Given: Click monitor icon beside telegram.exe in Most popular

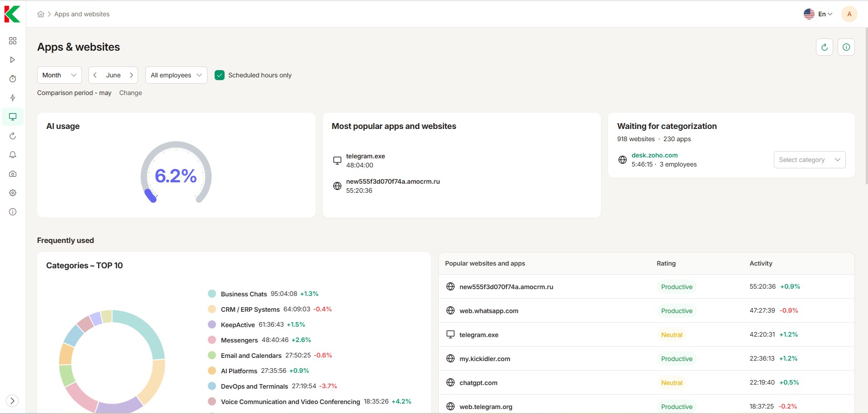Looking at the screenshot, I should point(337,161).
